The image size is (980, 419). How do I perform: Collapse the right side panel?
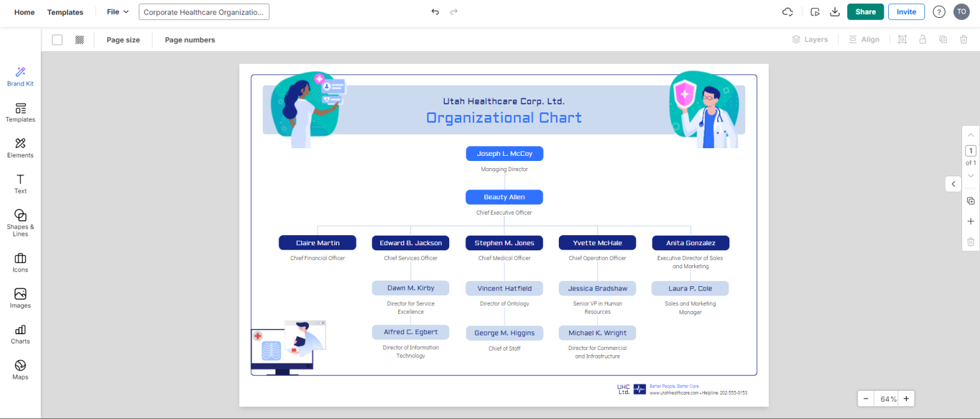pyautogui.click(x=953, y=184)
